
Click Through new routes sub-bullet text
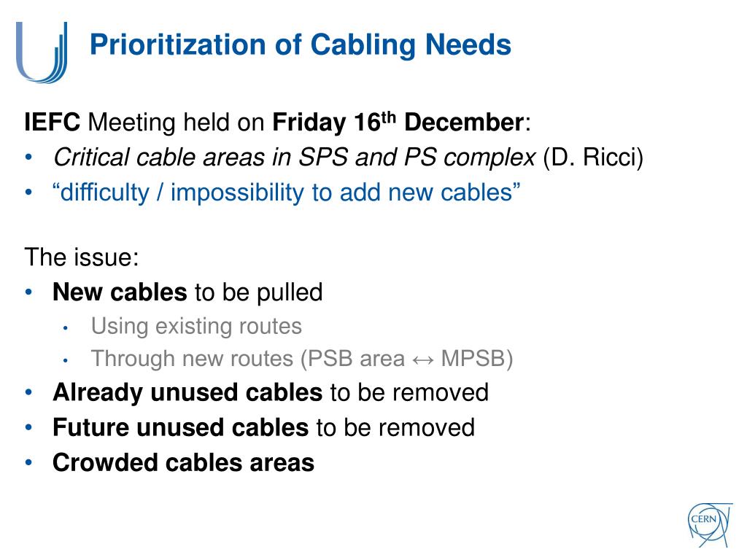click(x=302, y=359)
